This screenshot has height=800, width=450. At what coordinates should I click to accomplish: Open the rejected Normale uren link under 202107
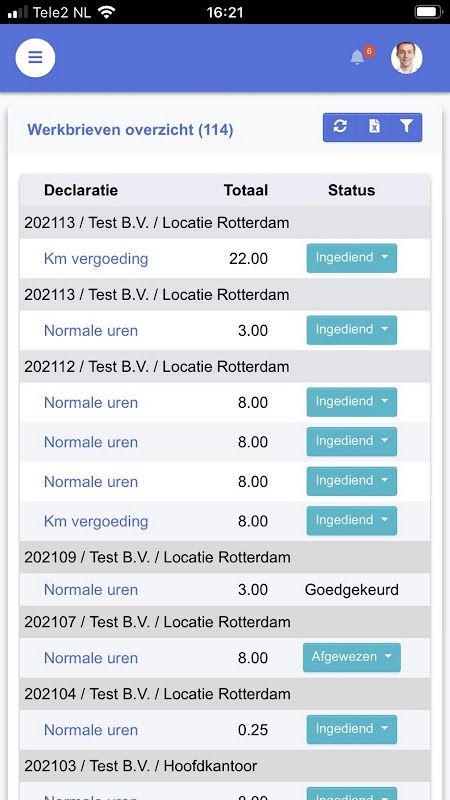[x=91, y=658]
